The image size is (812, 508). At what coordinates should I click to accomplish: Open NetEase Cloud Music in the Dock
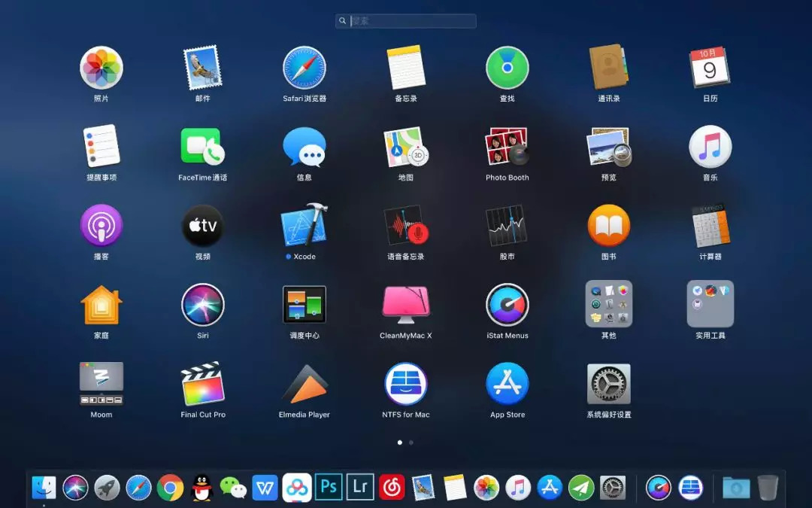tap(392, 488)
